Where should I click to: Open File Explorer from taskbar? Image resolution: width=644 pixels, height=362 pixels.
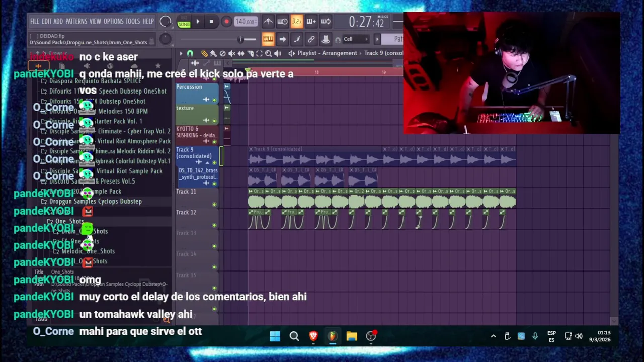click(352, 336)
